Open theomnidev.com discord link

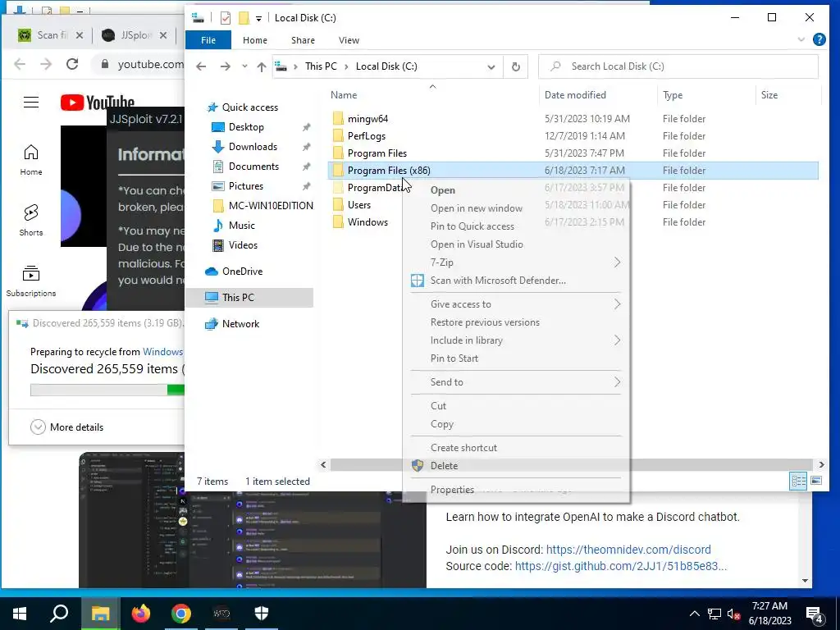pyautogui.click(x=628, y=550)
